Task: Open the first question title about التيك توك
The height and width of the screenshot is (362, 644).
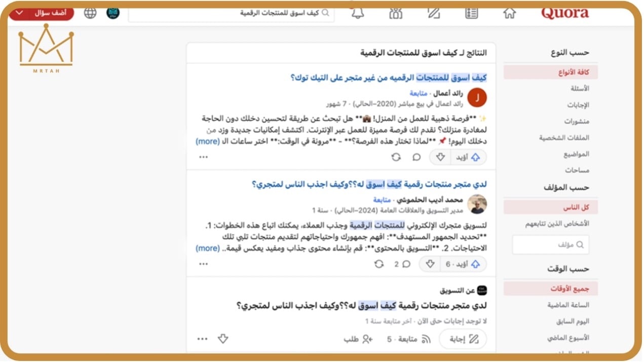Action: (388, 77)
